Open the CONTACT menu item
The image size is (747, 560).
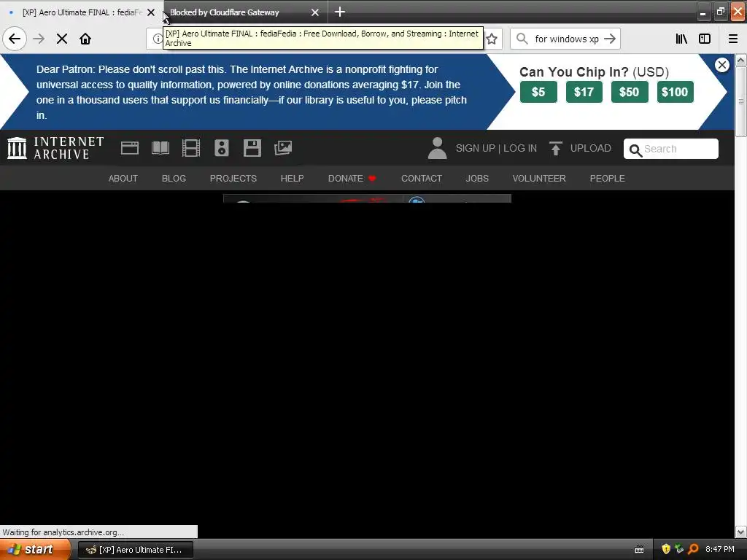422,178
